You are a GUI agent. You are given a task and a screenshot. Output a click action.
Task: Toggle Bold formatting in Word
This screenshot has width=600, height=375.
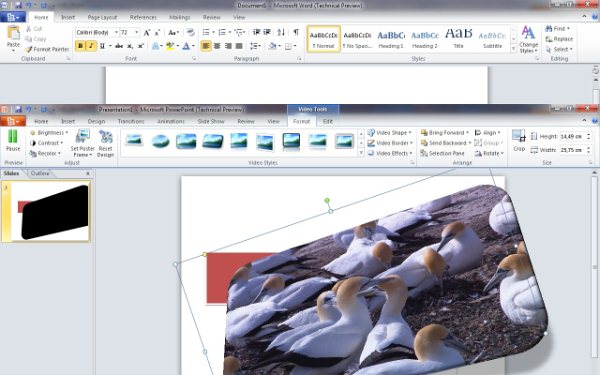(x=80, y=46)
